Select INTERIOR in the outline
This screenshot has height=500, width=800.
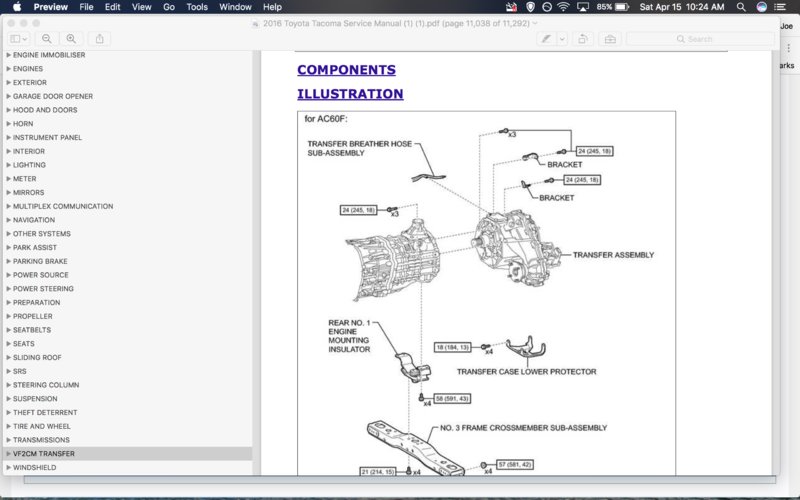[29, 151]
